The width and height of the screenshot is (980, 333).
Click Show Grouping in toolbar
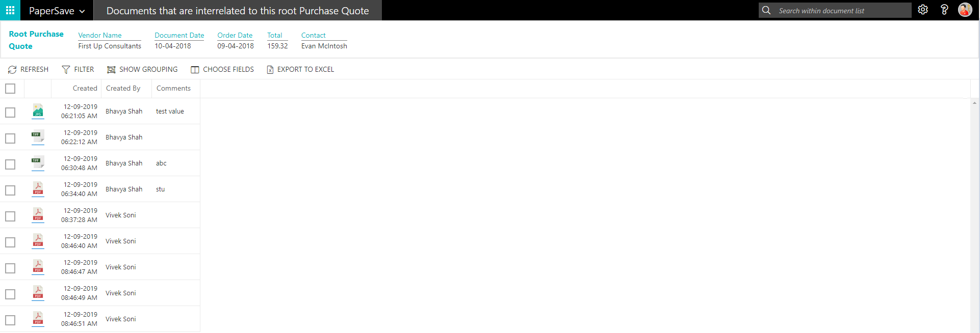pos(142,69)
